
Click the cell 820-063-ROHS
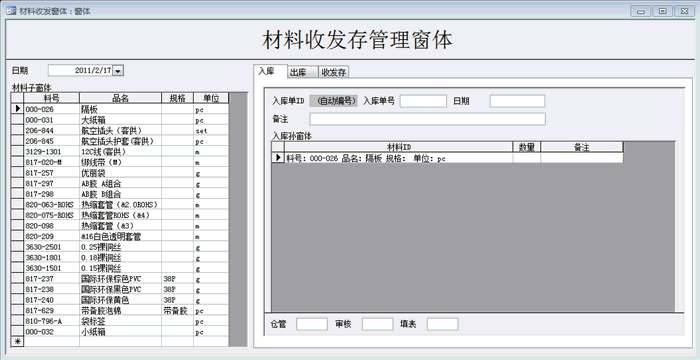(x=51, y=205)
